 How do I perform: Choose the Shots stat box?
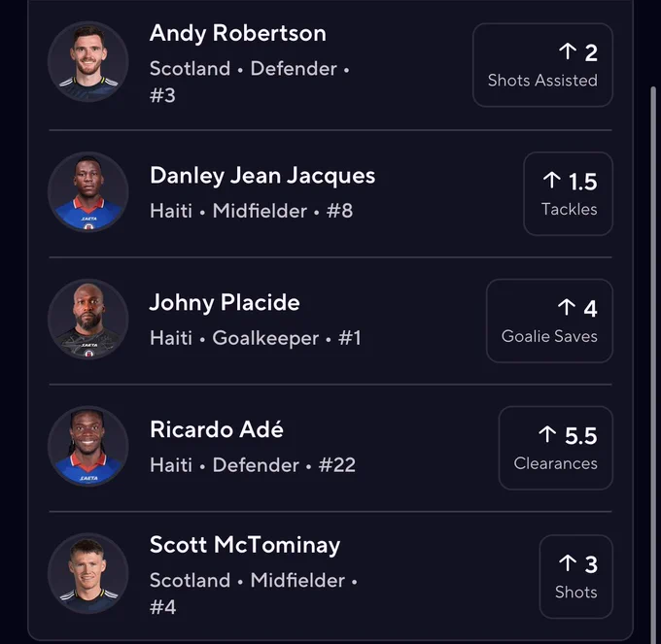575,577
